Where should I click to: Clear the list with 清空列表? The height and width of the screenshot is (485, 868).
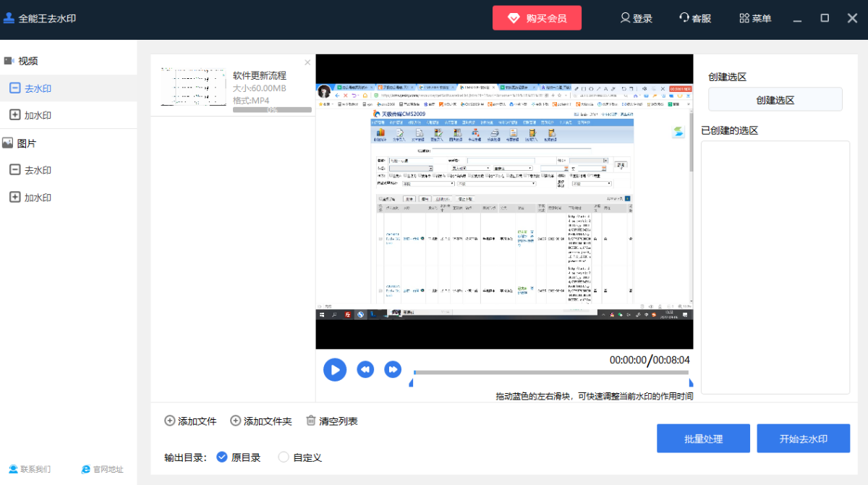point(331,421)
